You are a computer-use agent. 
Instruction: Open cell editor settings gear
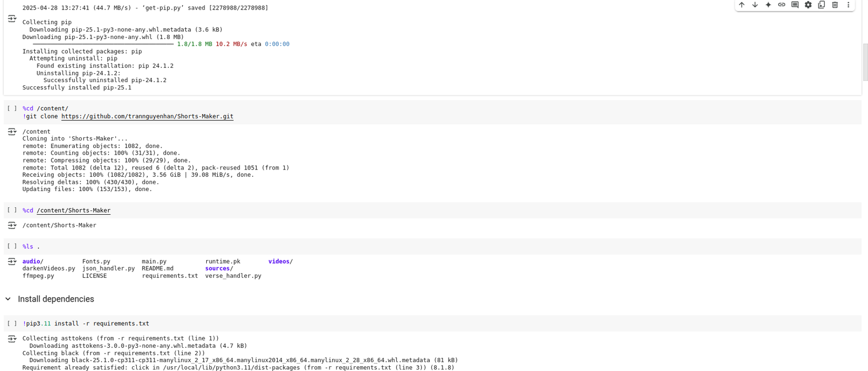(808, 5)
